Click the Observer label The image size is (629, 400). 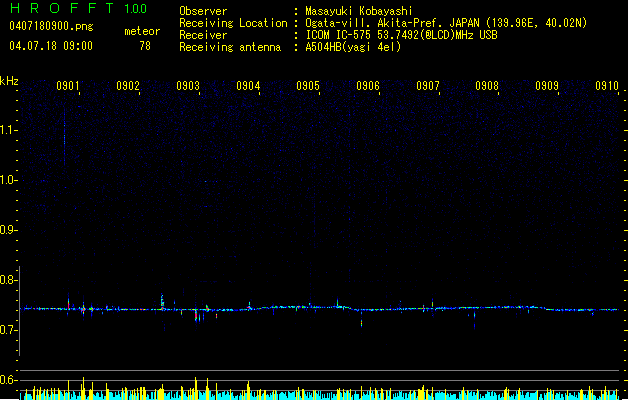click(x=203, y=11)
